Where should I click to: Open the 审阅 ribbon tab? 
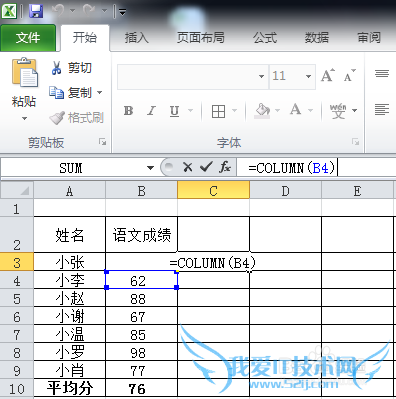pos(369,38)
